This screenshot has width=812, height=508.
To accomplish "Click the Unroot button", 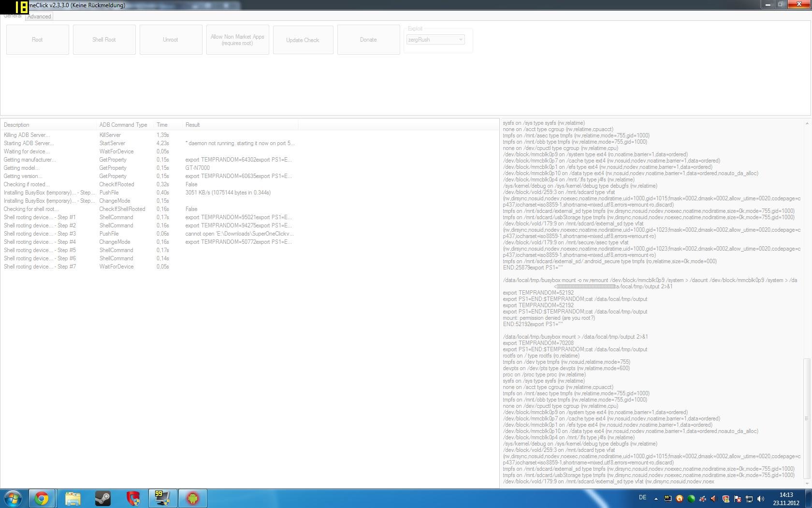I will click(x=171, y=40).
